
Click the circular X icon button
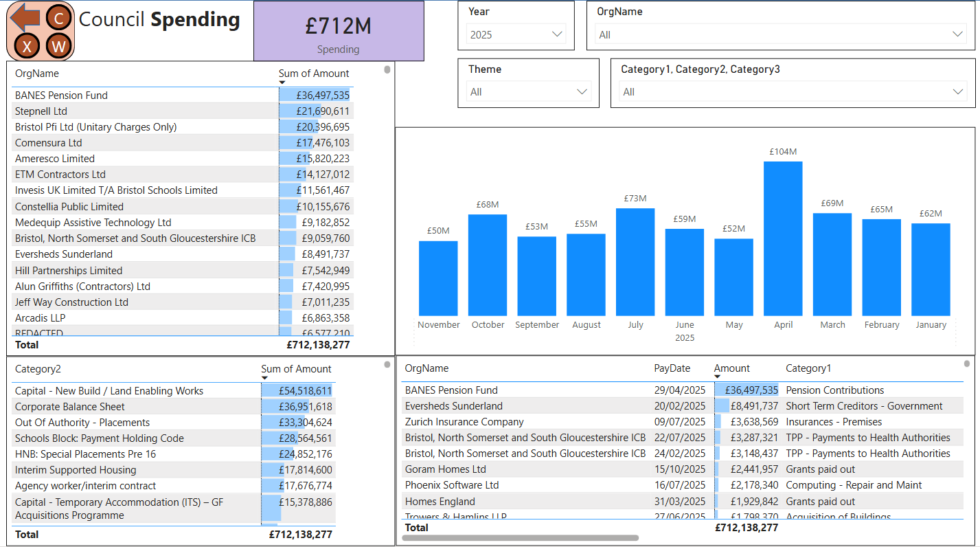click(27, 46)
